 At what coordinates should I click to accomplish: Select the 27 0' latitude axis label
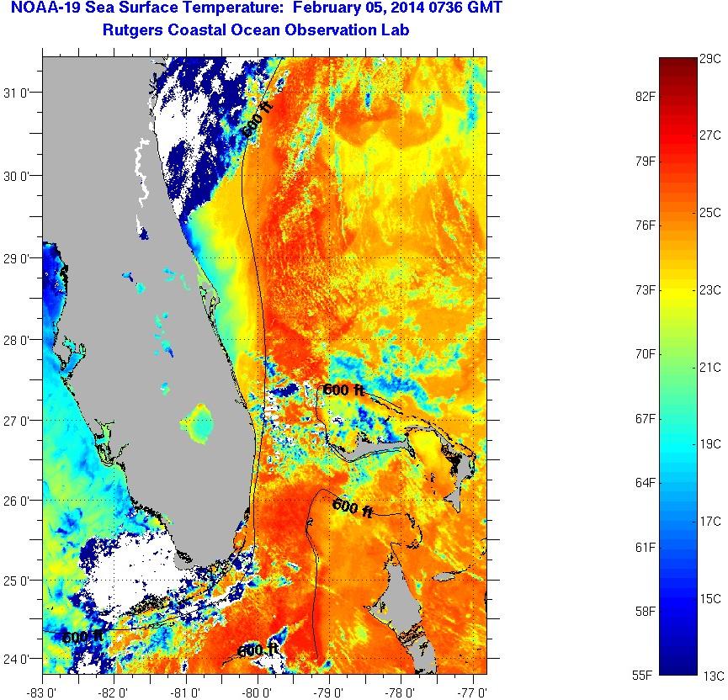coord(19,421)
